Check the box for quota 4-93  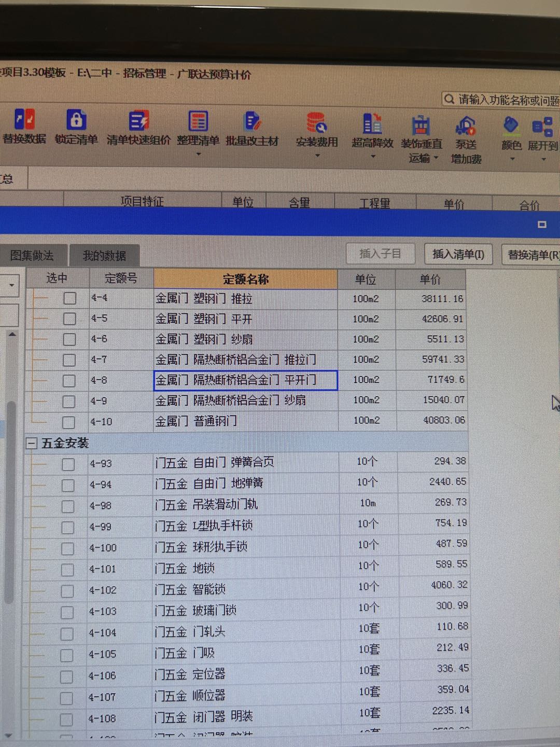[68, 464]
